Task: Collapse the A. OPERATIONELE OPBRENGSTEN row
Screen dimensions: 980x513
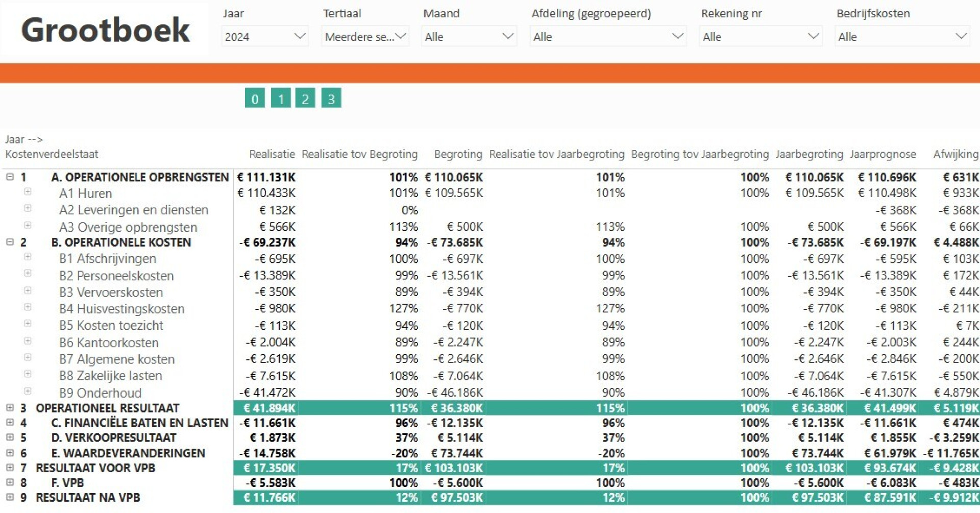Action: coord(10,177)
